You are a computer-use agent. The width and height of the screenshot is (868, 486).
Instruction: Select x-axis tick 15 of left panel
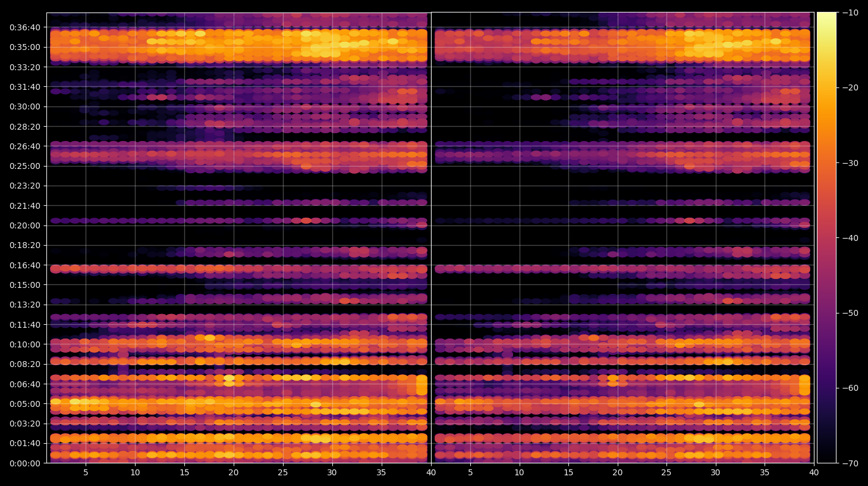point(184,473)
